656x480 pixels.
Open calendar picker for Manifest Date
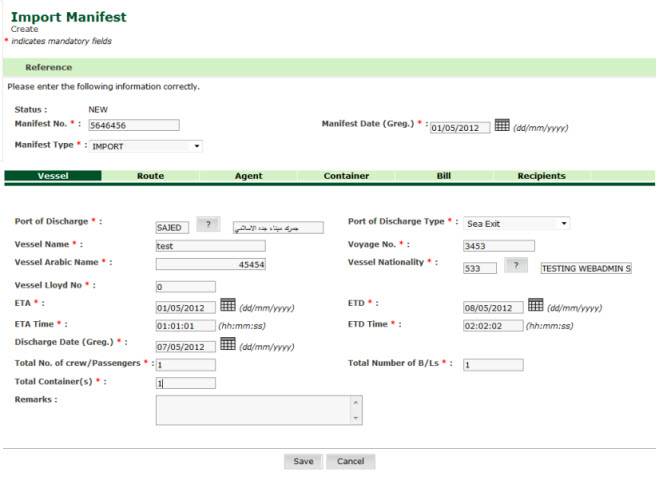click(502, 126)
